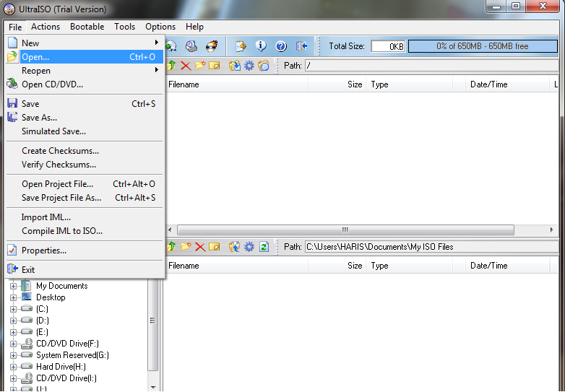Select Compile IML to ISO... entry

85,231
